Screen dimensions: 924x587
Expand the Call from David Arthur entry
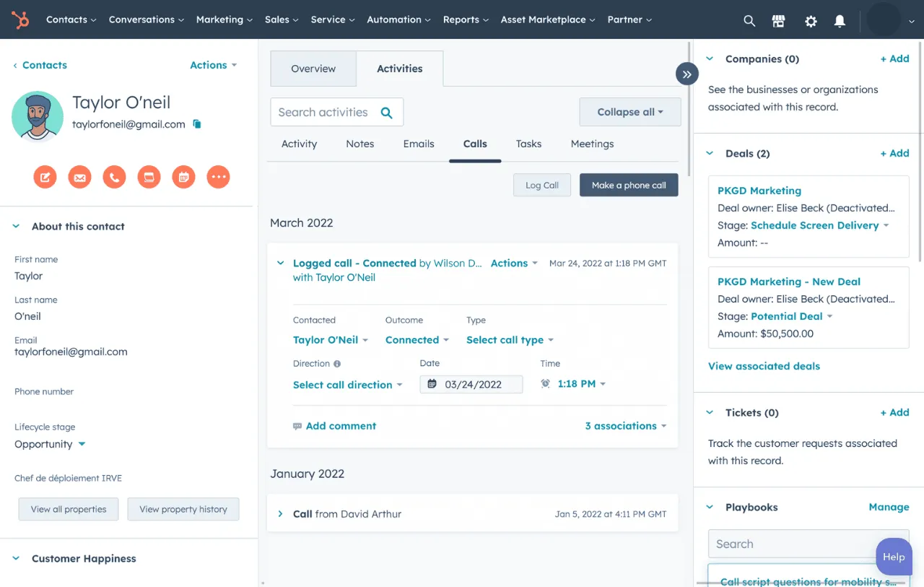(x=281, y=514)
